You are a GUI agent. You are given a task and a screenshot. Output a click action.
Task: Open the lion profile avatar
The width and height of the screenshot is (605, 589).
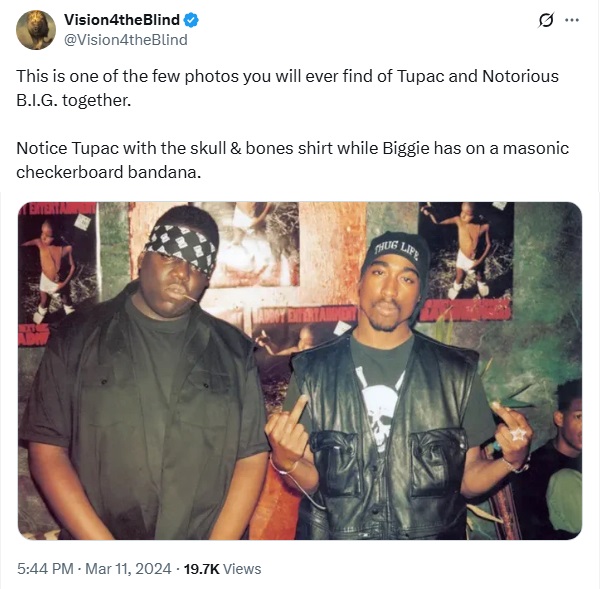35,30
